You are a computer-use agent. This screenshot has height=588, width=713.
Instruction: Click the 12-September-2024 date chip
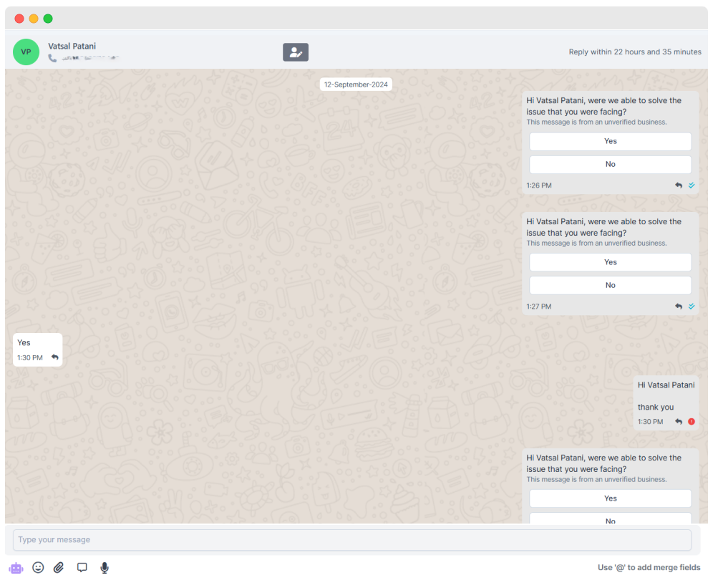click(x=356, y=84)
